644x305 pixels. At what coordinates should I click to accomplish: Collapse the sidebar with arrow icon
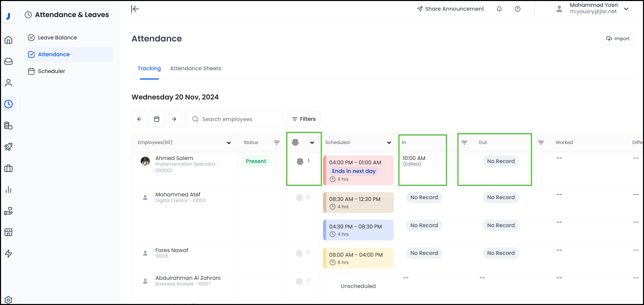[135, 9]
